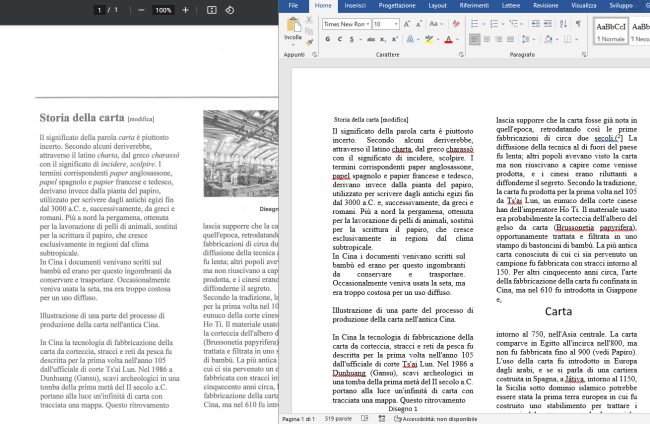Open the File tab
The image size is (650, 424).
(293, 5)
